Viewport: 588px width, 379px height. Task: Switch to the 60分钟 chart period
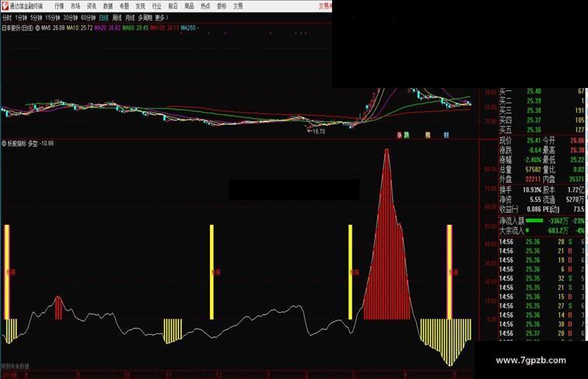coord(88,18)
